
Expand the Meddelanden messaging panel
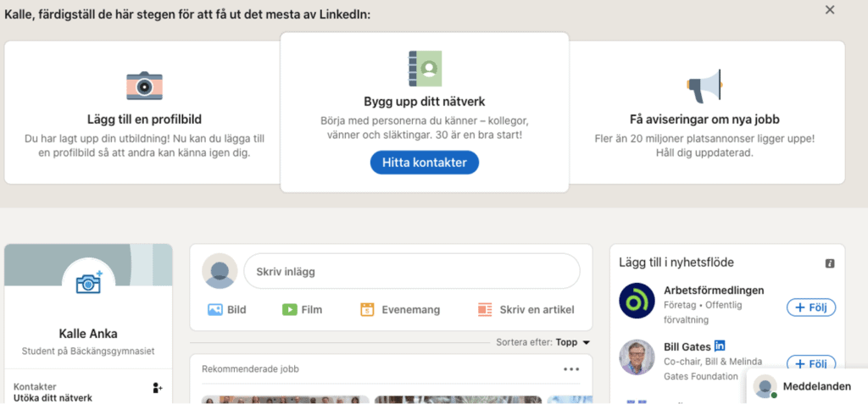coord(807,386)
